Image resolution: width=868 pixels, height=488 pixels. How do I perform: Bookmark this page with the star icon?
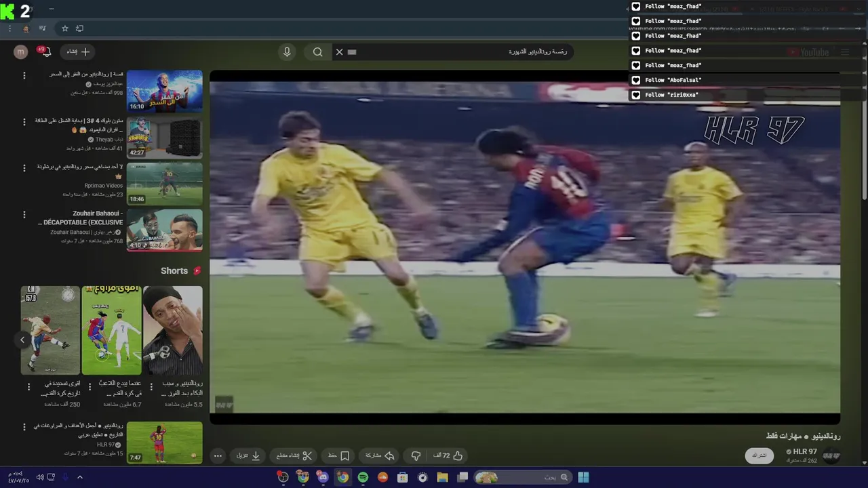(65, 28)
